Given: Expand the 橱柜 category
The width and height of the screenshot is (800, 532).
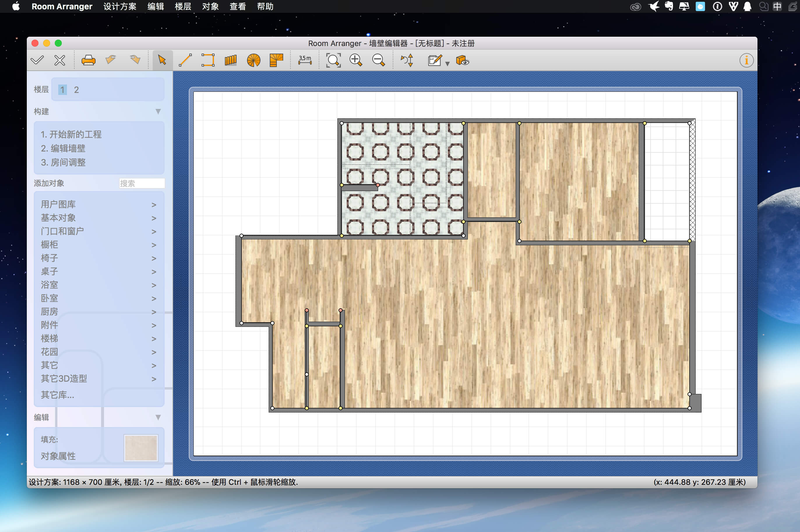Looking at the screenshot, I should point(99,245).
